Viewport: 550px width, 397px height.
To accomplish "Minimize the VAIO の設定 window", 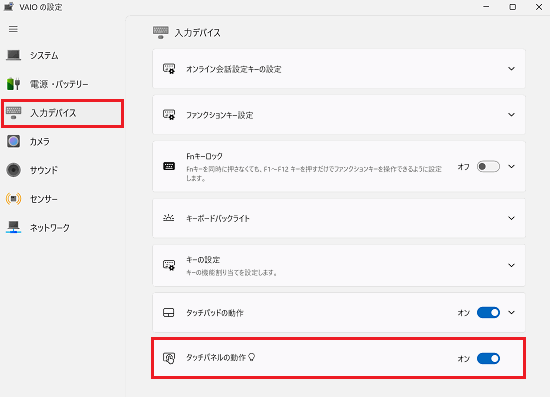I will click(x=486, y=7).
